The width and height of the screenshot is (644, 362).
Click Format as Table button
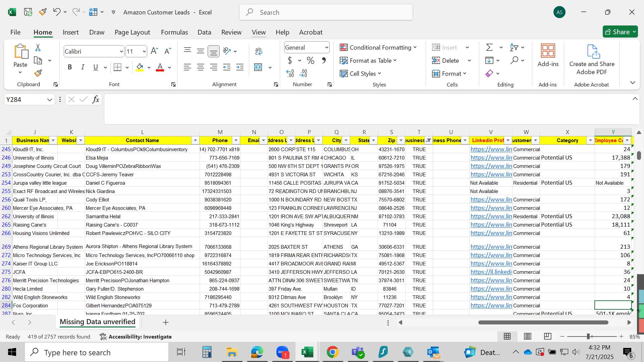(368, 60)
